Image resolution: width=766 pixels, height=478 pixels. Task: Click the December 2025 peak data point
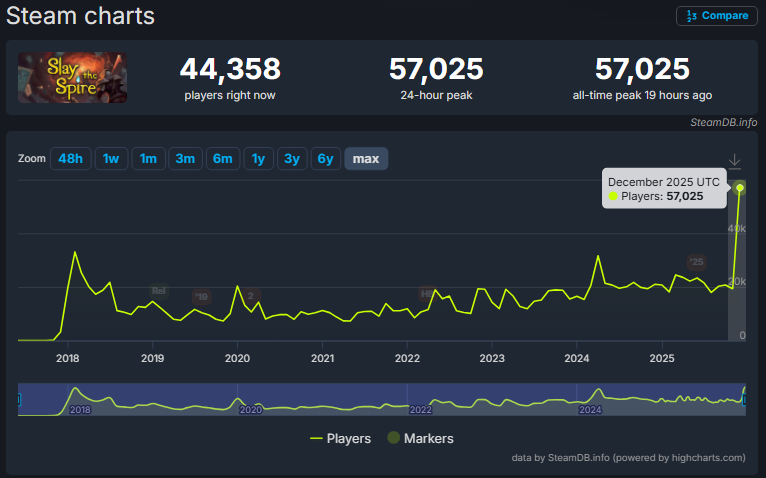pos(740,188)
